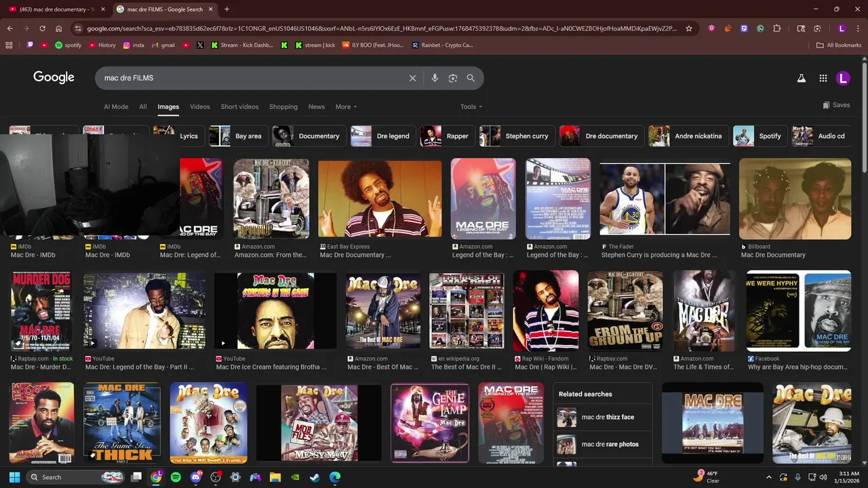Start voice search with microphone icon
868x488 pixels.
click(435, 78)
